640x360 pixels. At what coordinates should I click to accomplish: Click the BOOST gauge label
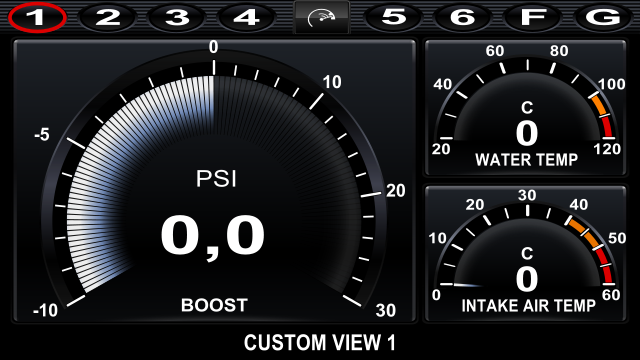(x=214, y=305)
